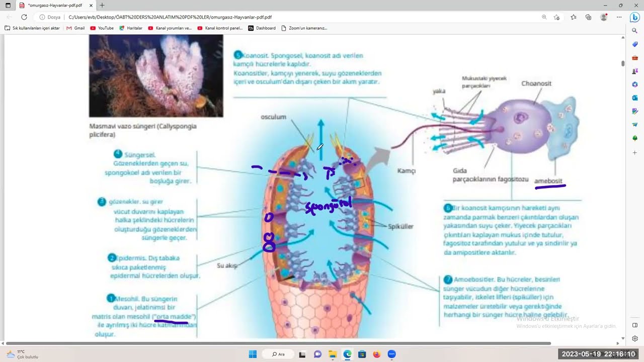Add a new app to the sidebar
644x362 pixels.
[x=635, y=152]
